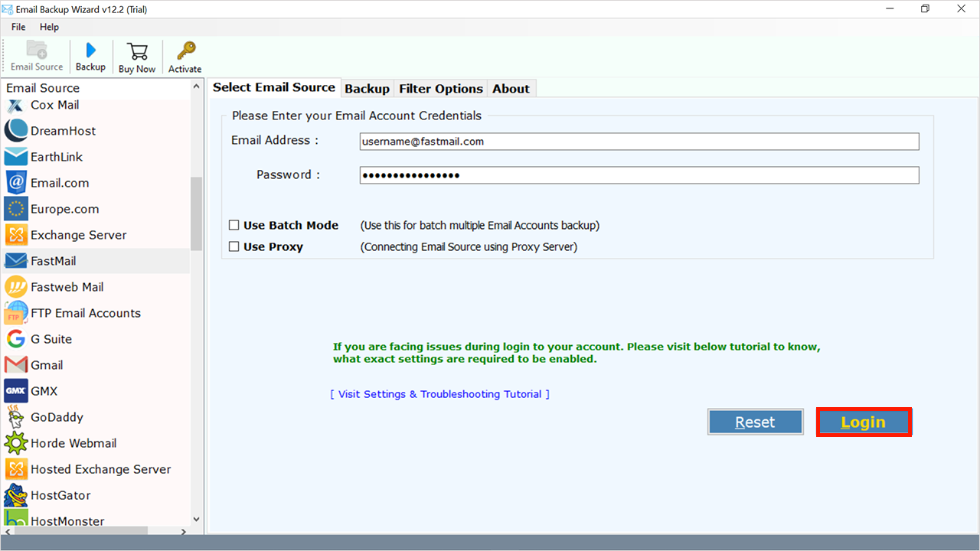
Task: Click the Use Proxy description text
Action: 469,247
